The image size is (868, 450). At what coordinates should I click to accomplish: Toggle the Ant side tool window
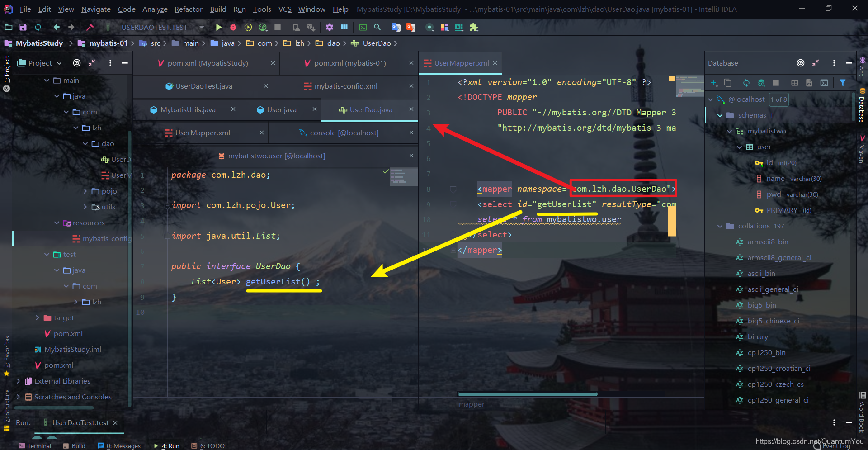[862, 66]
